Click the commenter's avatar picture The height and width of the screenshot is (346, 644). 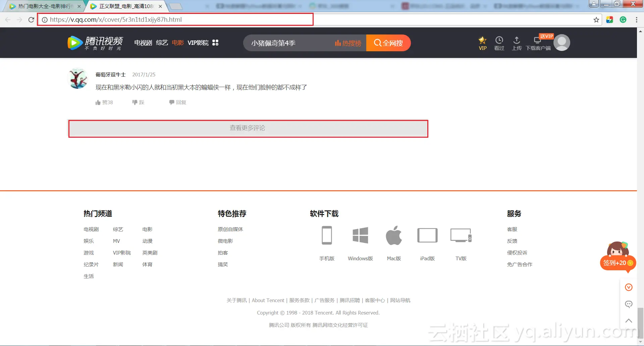point(78,79)
